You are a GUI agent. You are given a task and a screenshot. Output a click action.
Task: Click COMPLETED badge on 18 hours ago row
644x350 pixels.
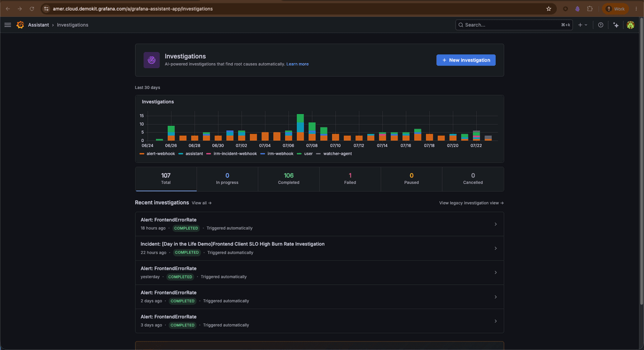click(x=186, y=229)
